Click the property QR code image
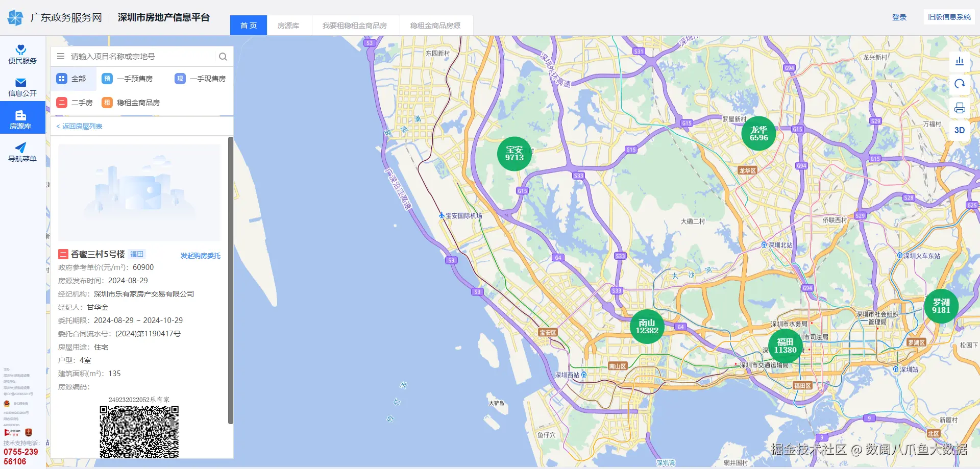The height and width of the screenshot is (469, 980). 139,432
